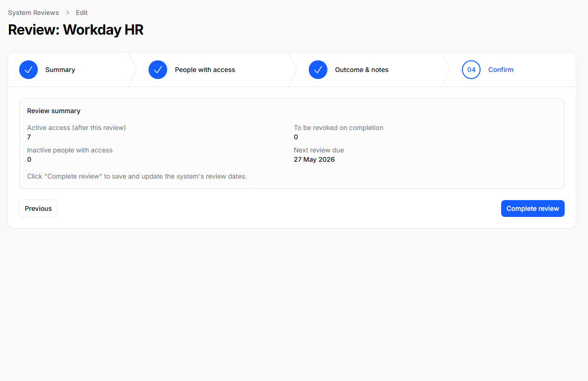
Task: Click the To be revoked on completion label
Action: point(339,128)
